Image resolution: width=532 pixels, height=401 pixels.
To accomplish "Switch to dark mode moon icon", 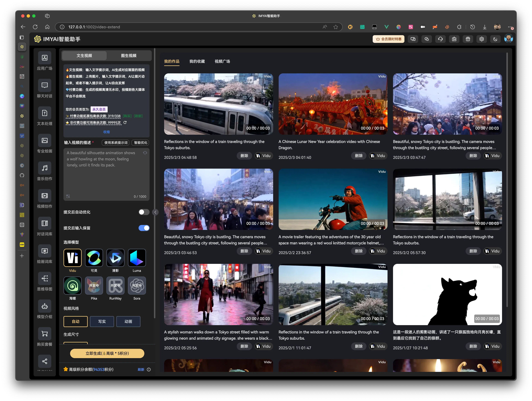I will [495, 39].
